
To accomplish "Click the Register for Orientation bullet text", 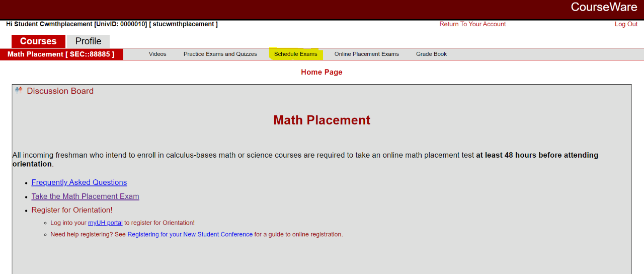I will point(71,210).
